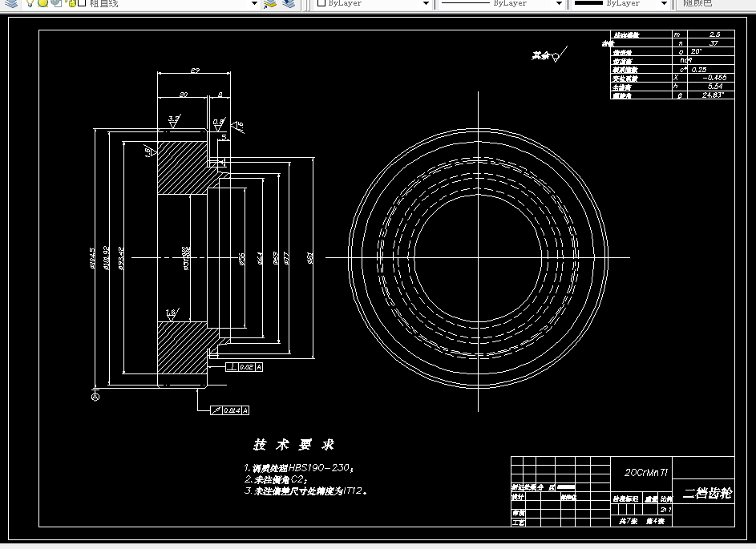Click the tooth count value 37 cell
Viewport: 756px width, 549px height.
pyautogui.click(x=710, y=43)
